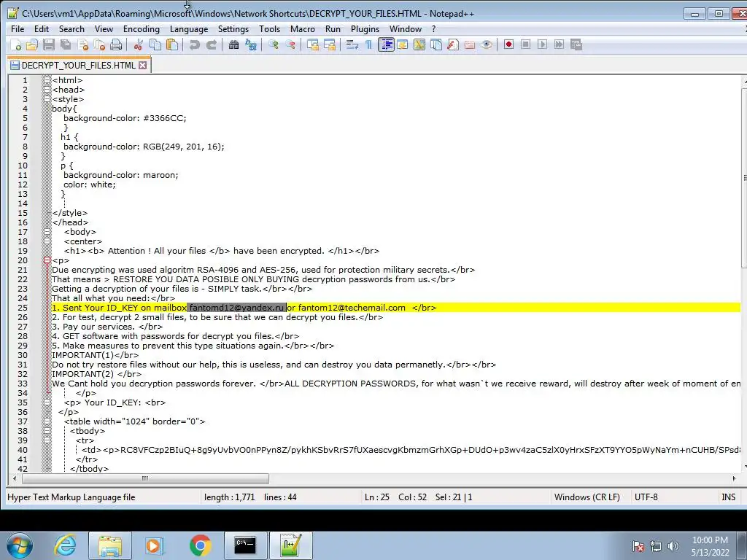Open the Language menu
This screenshot has width=747, height=560.
pyautogui.click(x=189, y=29)
